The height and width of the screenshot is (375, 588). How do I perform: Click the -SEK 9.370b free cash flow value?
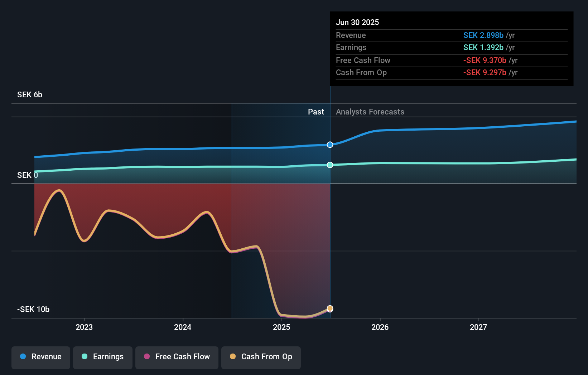point(485,60)
